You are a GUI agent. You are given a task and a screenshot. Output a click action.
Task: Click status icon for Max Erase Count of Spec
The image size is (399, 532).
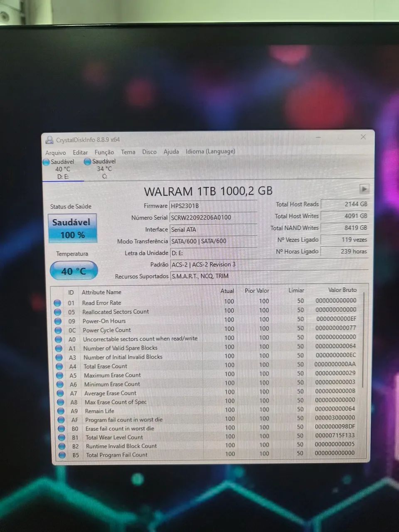[61, 402]
